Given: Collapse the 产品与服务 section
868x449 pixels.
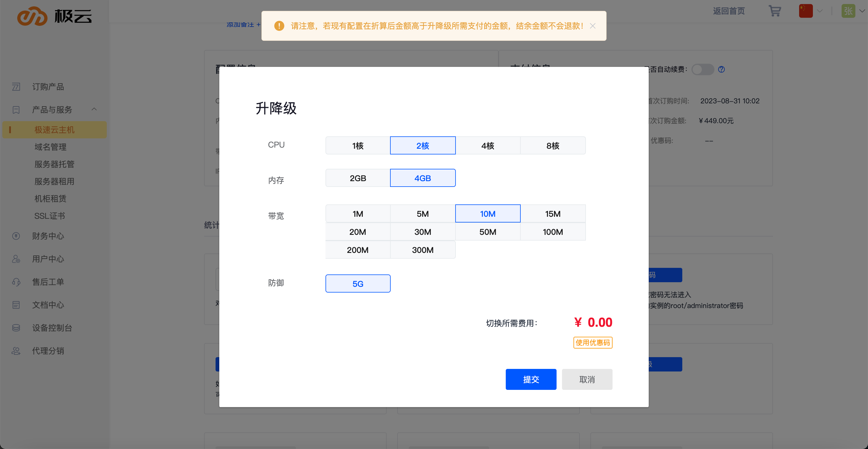Looking at the screenshot, I should coord(94,109).
